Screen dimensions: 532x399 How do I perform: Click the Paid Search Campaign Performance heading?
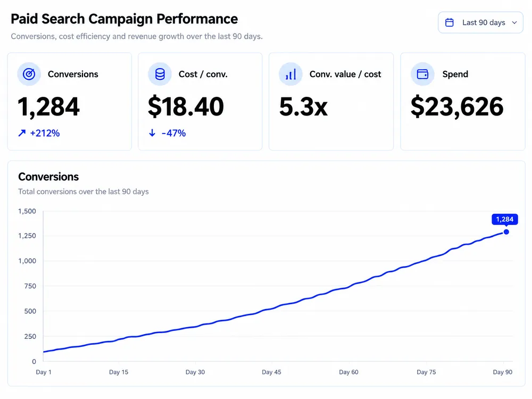[124, 19]
